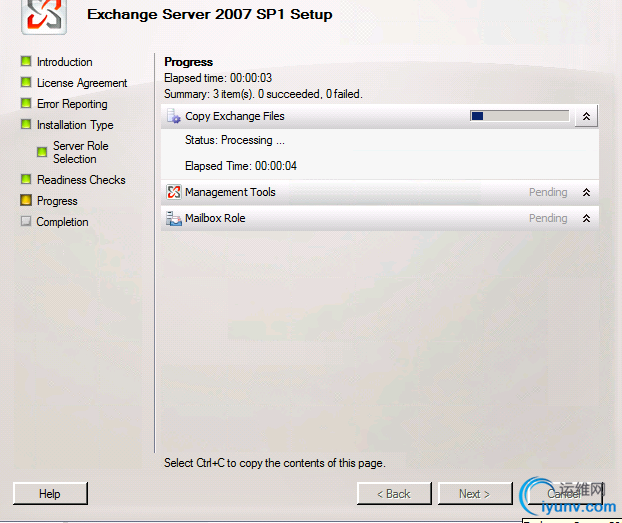This screenshot has height=523, width=622.
Task: Click the green Installation Type step indicator
Action: (26, 125)
